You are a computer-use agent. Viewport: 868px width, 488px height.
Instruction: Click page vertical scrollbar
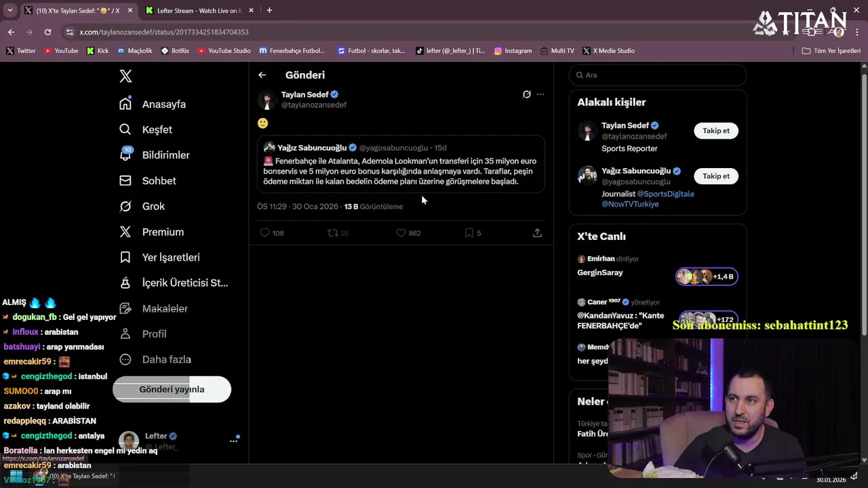864,203
